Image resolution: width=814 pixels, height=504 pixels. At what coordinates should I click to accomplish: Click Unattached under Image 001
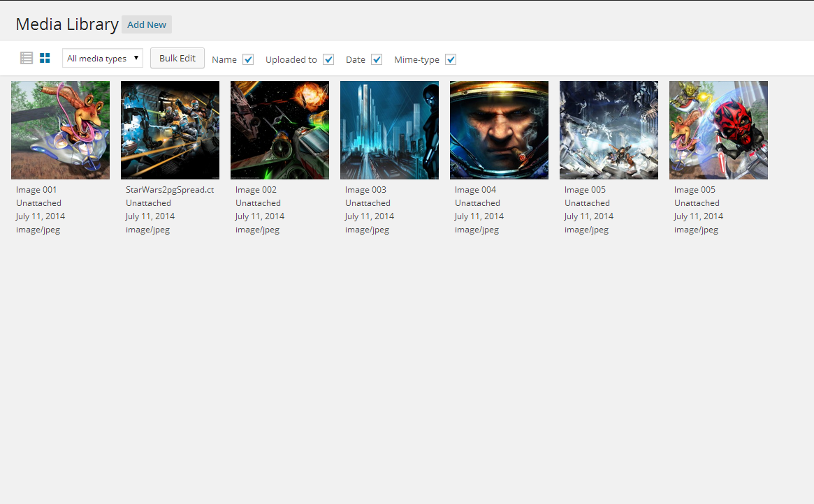[38, 202]
